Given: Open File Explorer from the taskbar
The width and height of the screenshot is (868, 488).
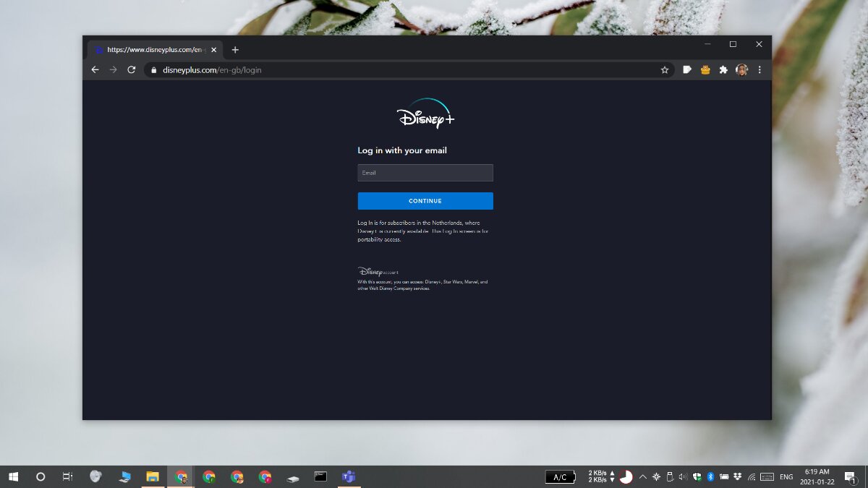Looking at the screenshot, I should pyautogui.click(x=152, y=476).
